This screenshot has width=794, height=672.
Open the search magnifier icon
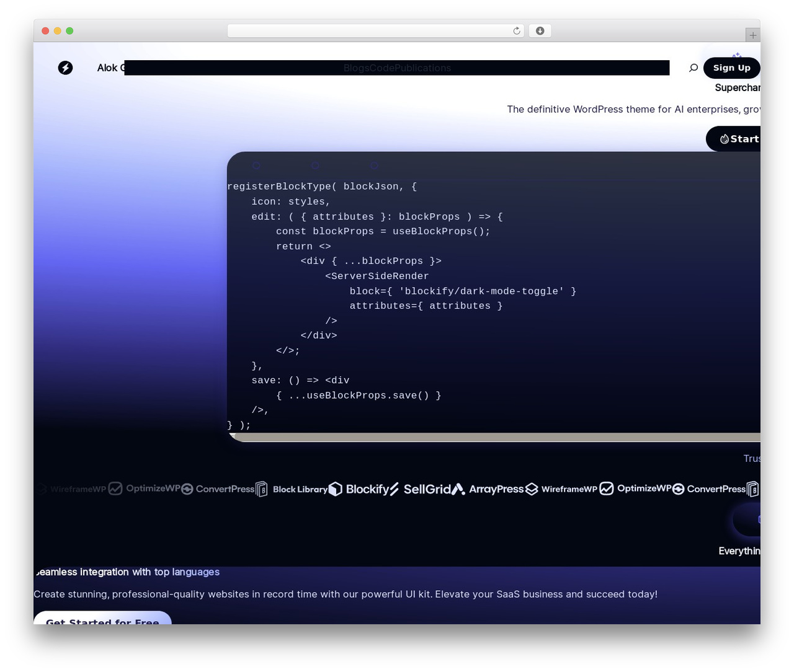(x=694, y=68)
